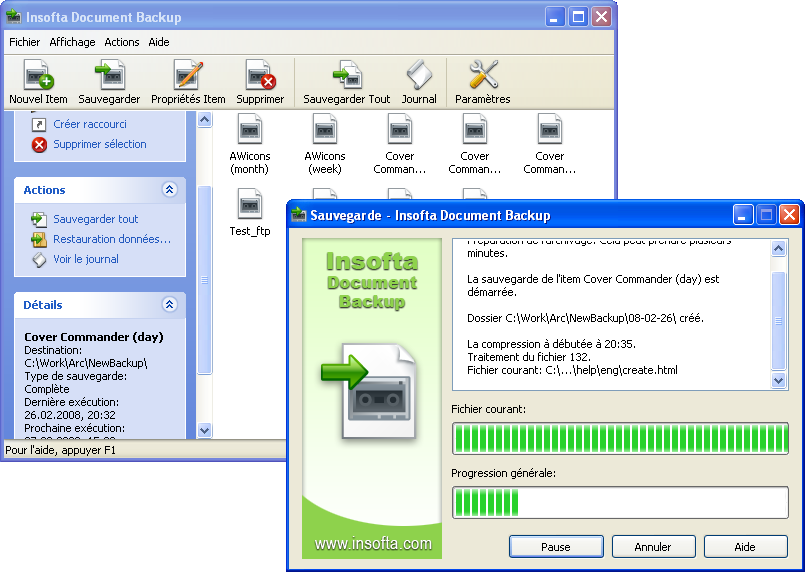Select the first Cover Comman... backup item
The image size is (805, 572).
click(400, 144)
